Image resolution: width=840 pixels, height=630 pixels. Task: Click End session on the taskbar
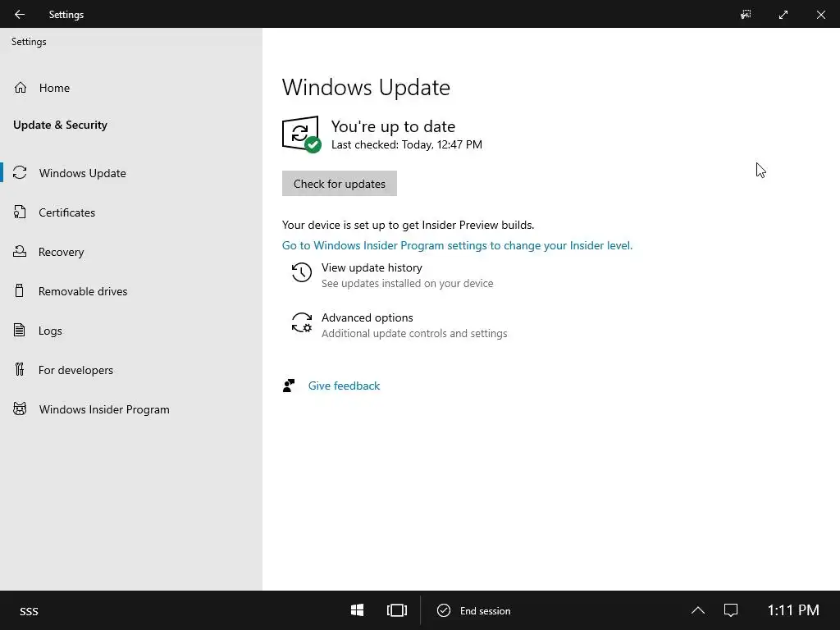[x=473, y=610]
